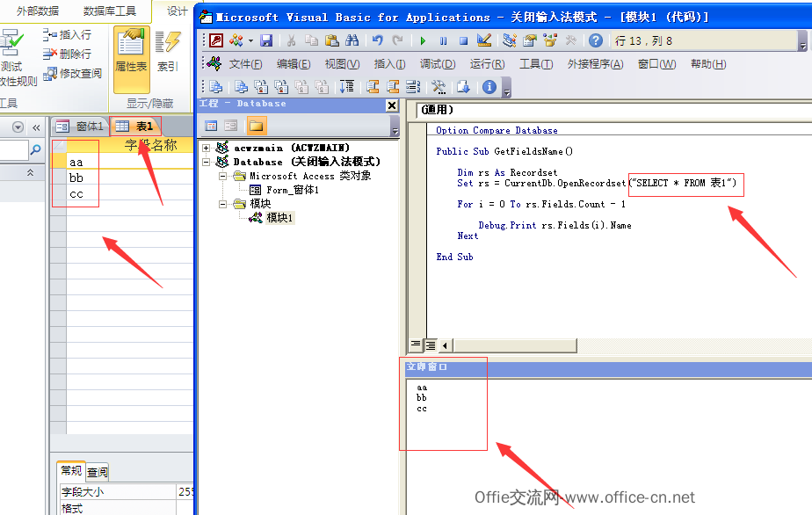Screen dimensions: 812x515
Task: Switch to Full Module View button below code
Action: (431, 345)
